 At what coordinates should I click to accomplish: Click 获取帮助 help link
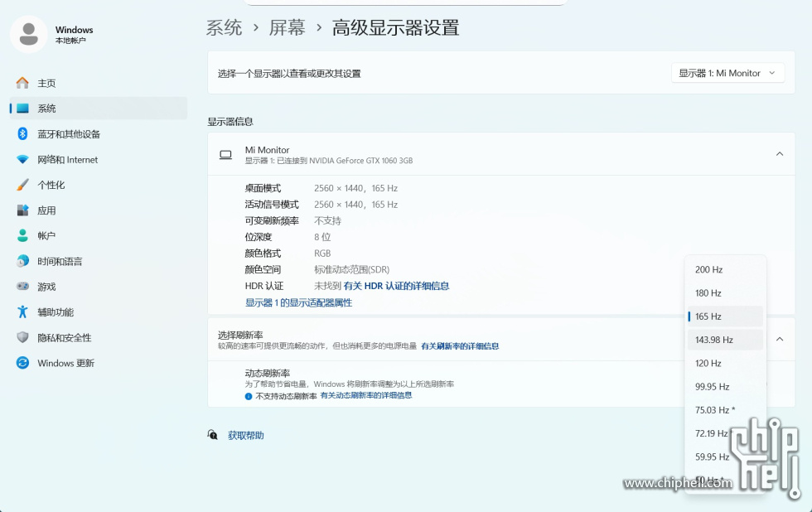tap(245, 436)
